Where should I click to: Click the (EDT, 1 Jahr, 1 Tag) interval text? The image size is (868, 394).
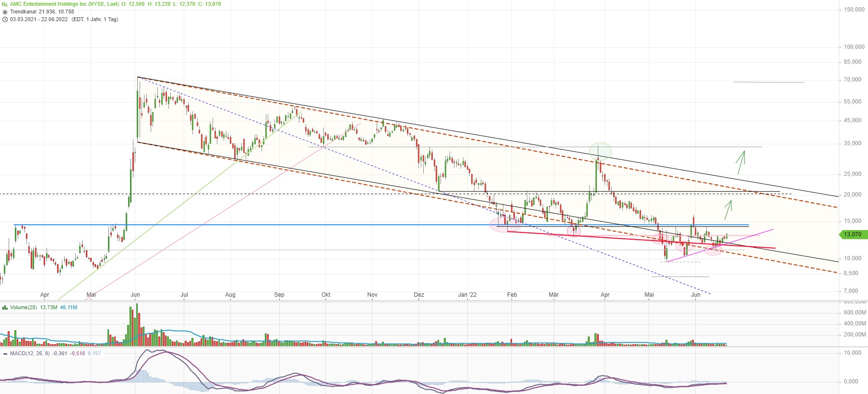95,19
